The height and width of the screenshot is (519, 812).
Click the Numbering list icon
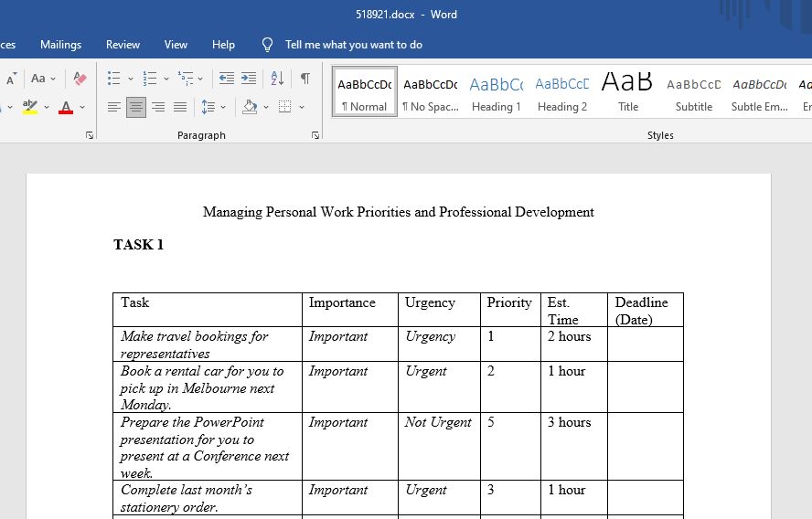tap(150, 79)
